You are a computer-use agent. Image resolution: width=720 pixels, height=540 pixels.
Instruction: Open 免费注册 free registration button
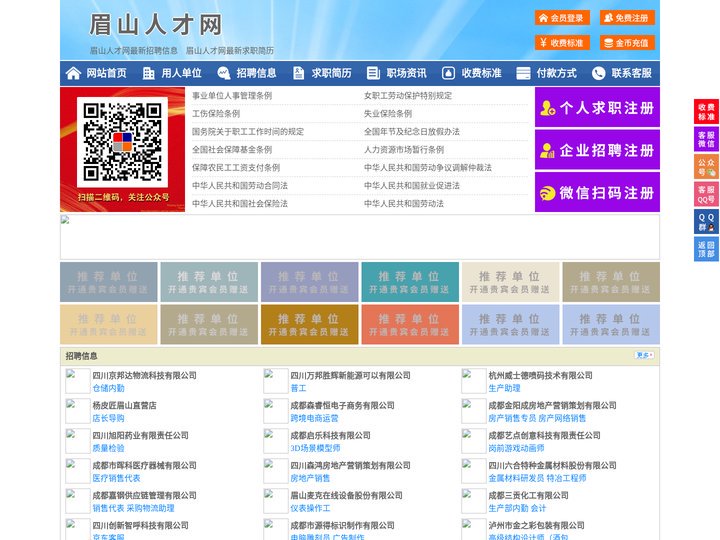627,18
